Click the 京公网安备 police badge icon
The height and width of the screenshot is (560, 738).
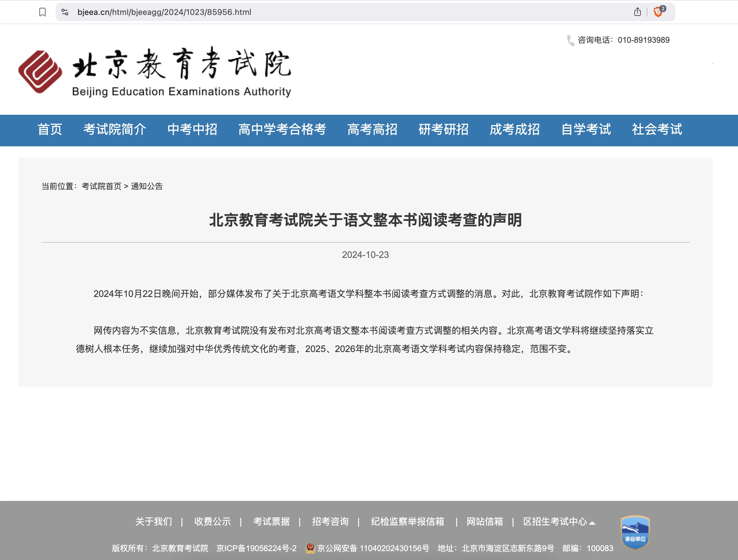[x=311, y=548]
